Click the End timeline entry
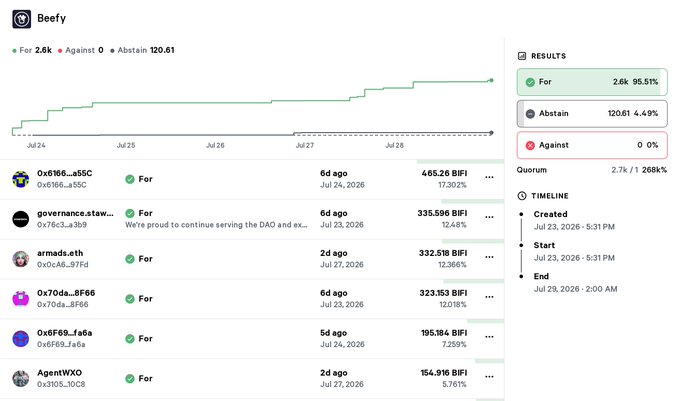The width and height of the screenshot is (680, 401). click(575, 283)
